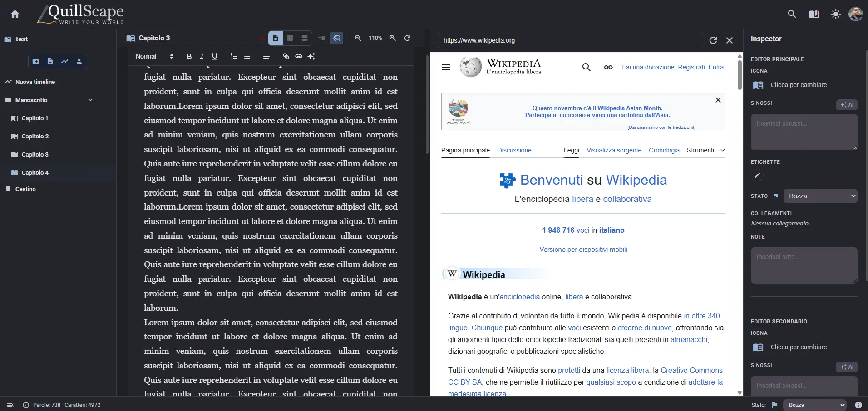
Task: Change the Stato from Bozza dropdown
Action: (821, 196)
